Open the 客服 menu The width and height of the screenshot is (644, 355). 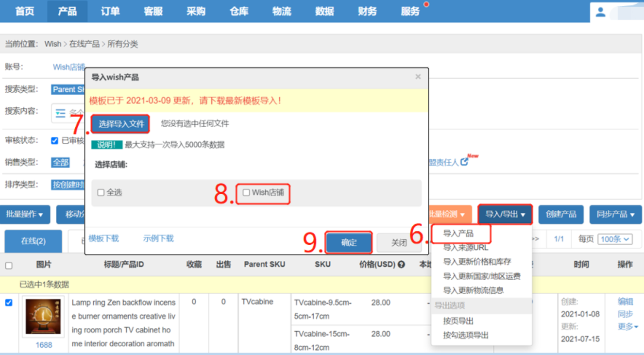[x=153, y=11]
